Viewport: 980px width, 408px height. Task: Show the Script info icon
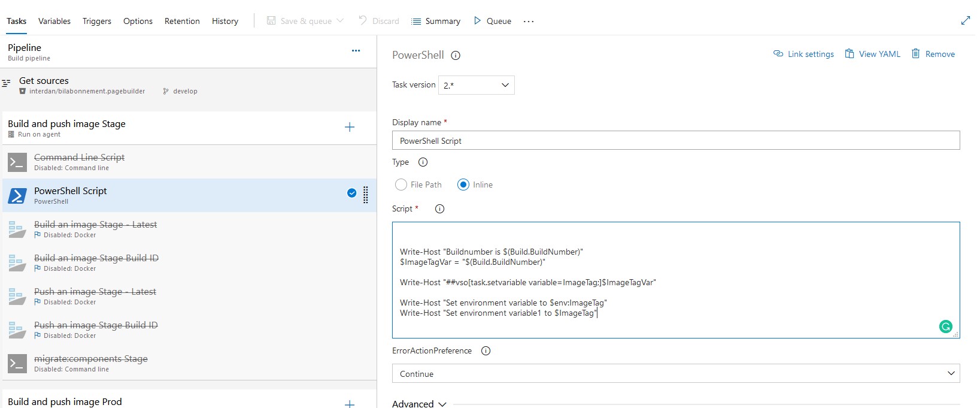[439, 209]
